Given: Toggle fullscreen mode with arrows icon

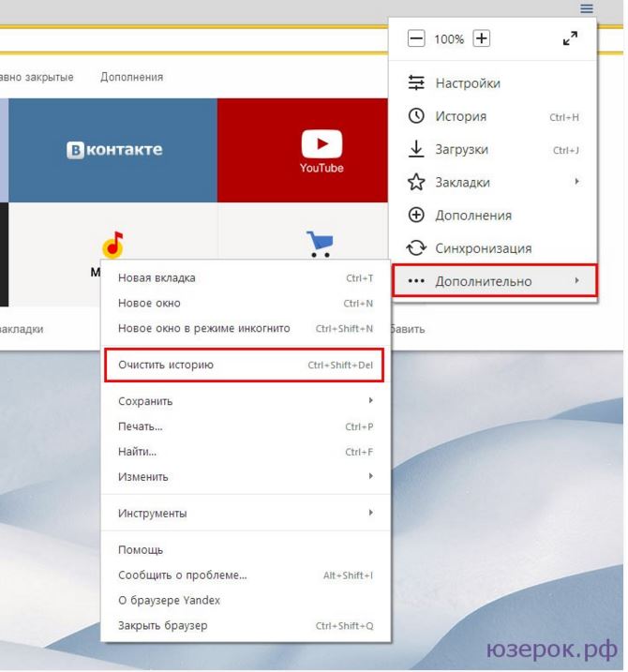Looking at the screenshot, I should [x=570, y=39].
